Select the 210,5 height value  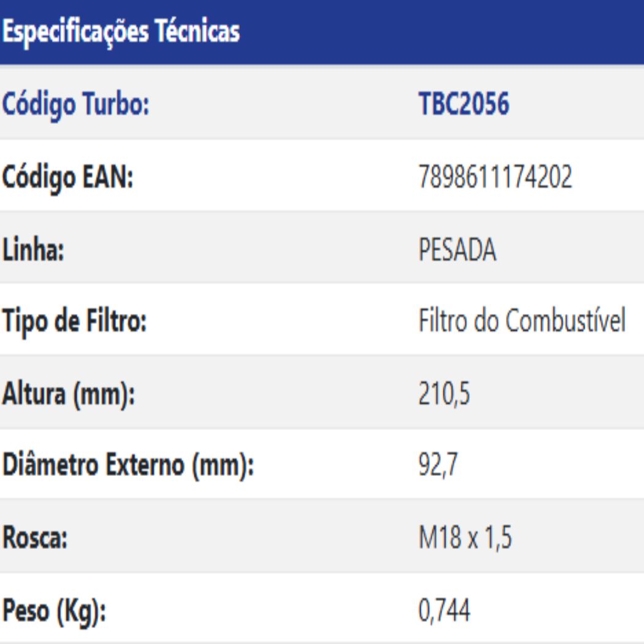tap(445, 394)
